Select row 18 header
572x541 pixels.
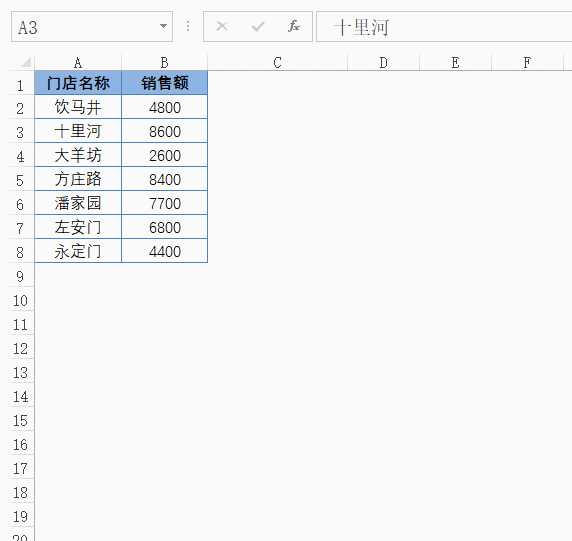click(20, 492)
